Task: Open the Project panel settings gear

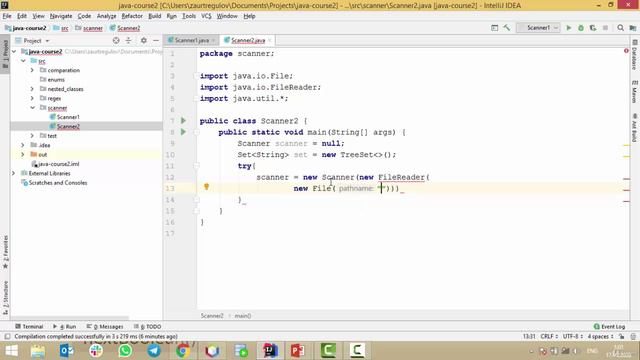Action: coord(144,40)
